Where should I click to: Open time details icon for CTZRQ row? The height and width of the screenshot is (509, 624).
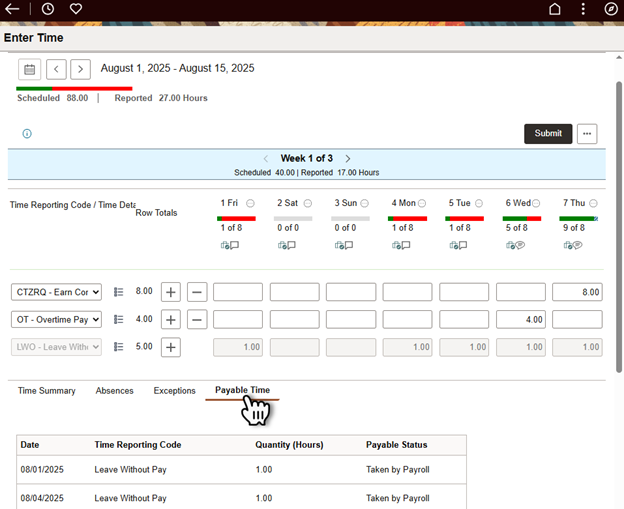[118, 292]
